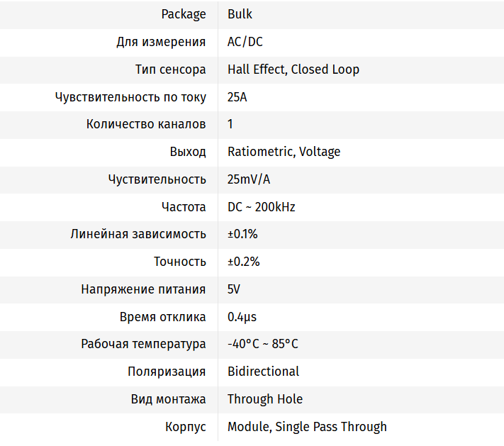Click 'Hall Effect, Closed Loop' sensor type

pos(293,69)
